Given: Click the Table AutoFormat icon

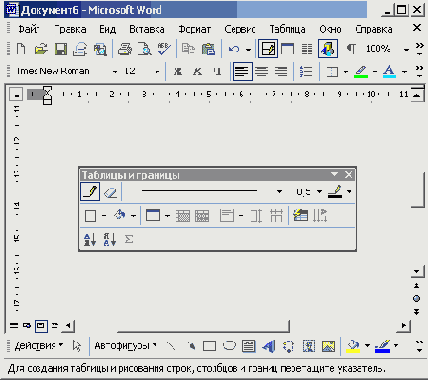Looking at the screenshot, I should pos(300,216).
